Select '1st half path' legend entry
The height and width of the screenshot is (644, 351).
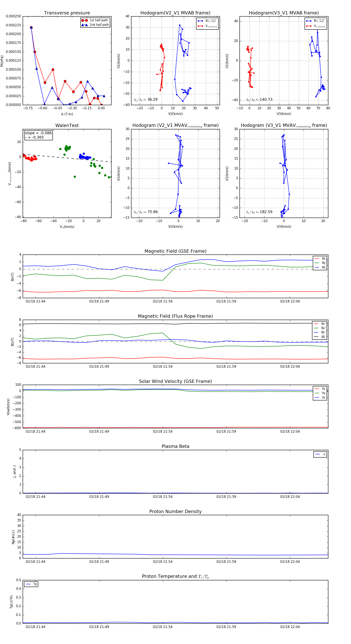pyautogui.click(x=95, y=20)
